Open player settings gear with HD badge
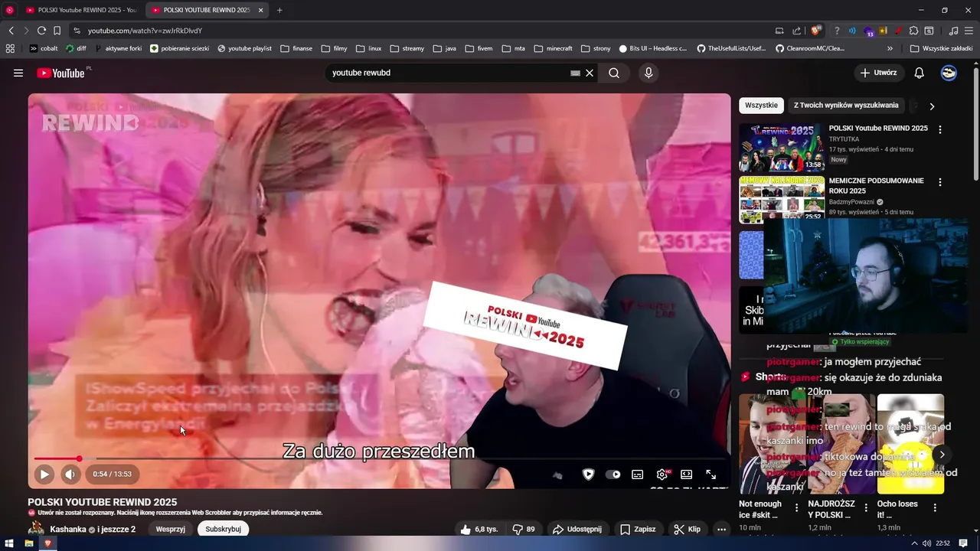The image size is (980, 551). click(662, 474)
